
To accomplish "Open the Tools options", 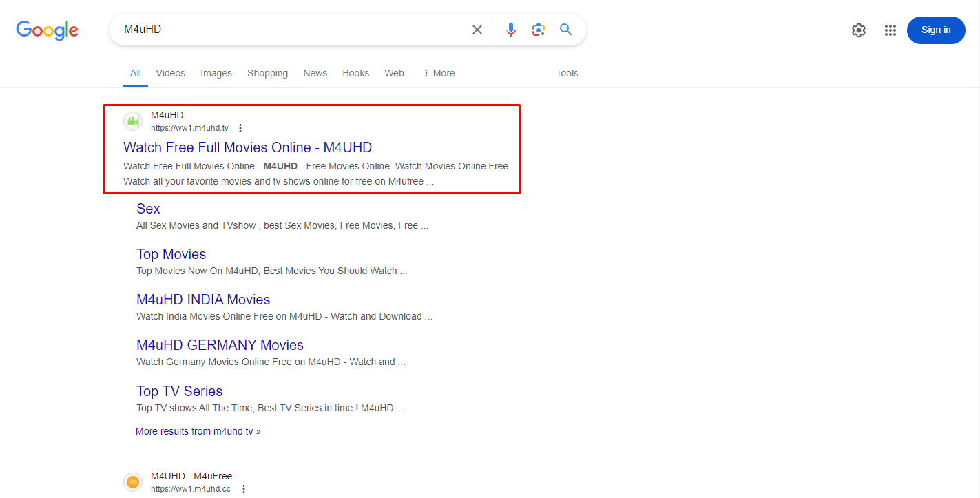I will [x=567, y=73].
